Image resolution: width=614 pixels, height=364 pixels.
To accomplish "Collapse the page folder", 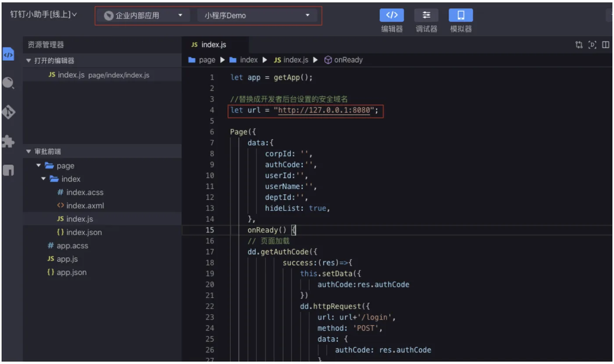I will [x=39, y=166].
